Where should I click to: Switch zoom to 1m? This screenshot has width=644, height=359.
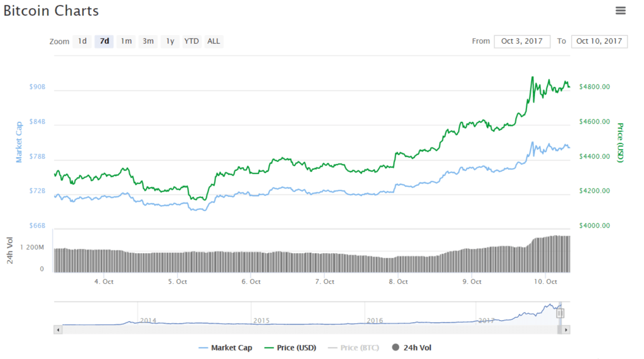coord(126,41)
